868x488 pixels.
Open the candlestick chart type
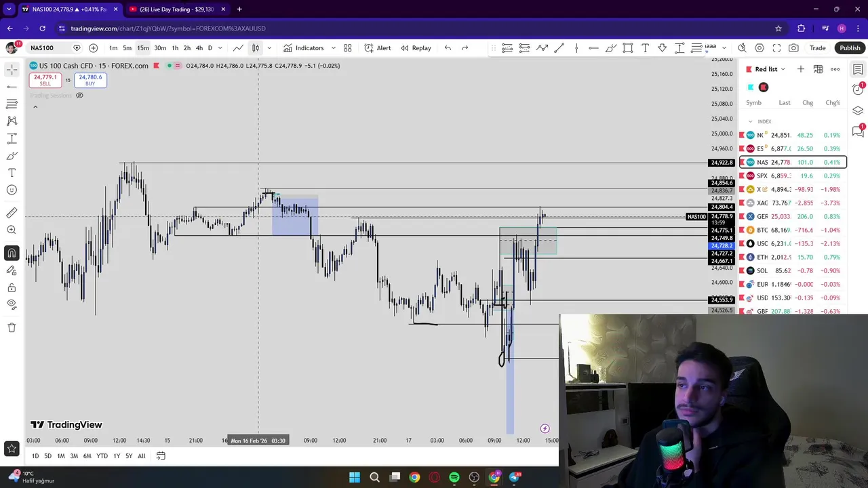point(256,48)
